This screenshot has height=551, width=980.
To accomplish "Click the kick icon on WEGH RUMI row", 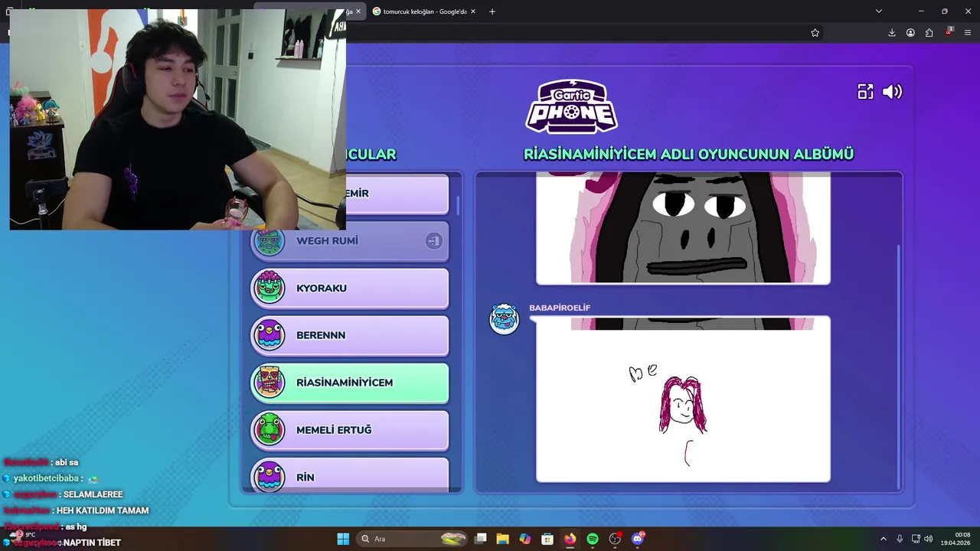I will click(x=433, y=241).
